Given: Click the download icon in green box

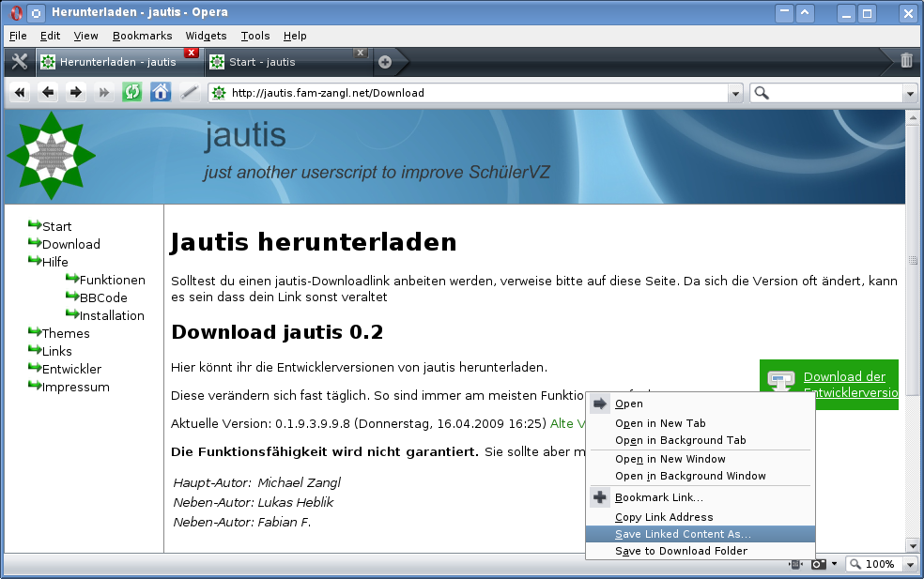Looking at the screenshot, I should point(781,382).
